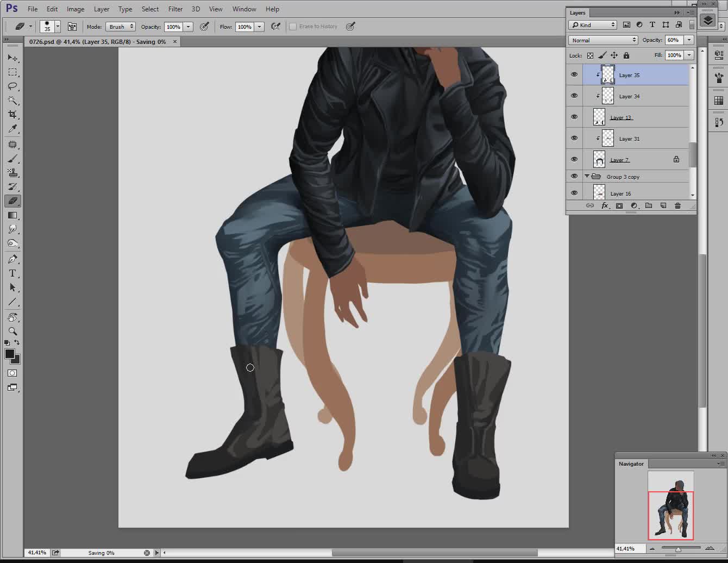728x563 pixels.
Task: Select the Magic Wand tool
Action: (x=12, y=101)
